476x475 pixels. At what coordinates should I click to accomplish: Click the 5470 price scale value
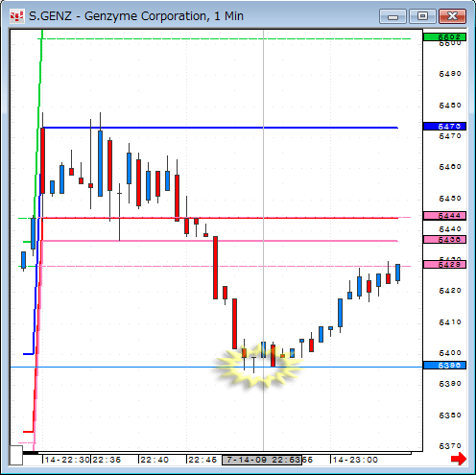450,136
